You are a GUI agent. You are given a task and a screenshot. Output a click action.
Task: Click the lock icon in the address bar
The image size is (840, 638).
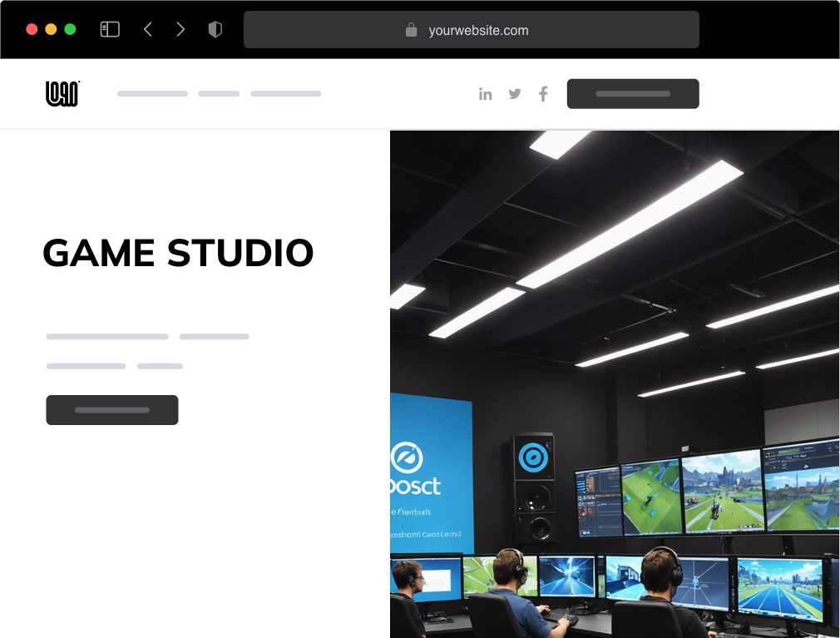click(410, 30)
